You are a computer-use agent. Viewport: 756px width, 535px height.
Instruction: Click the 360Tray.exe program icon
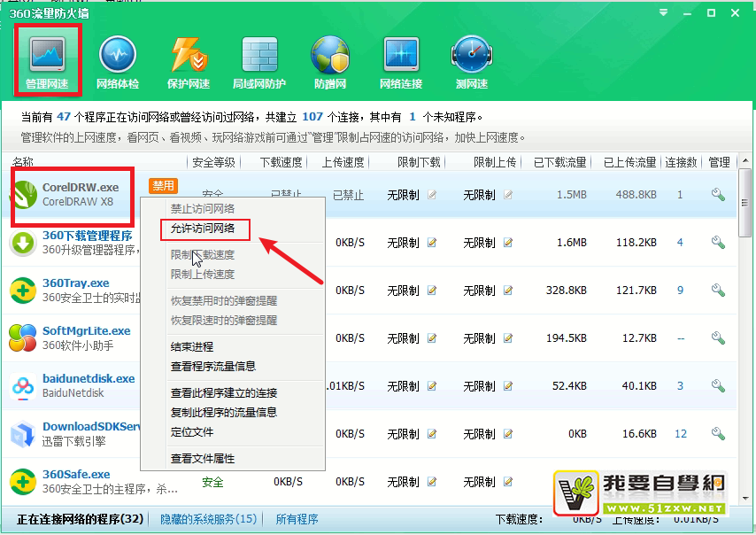23,291
